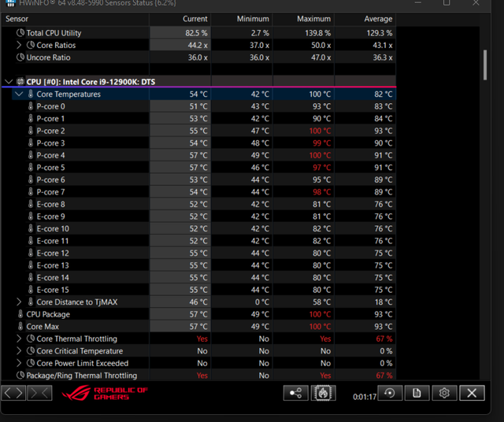Click thermometer icon of E-core 15
Viewport: 504px width, 422px height.
[x=31, y=290]
